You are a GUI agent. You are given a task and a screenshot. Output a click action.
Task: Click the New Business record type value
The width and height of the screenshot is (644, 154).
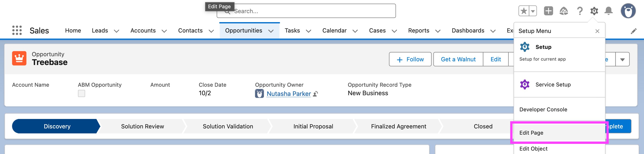[368, 93]
